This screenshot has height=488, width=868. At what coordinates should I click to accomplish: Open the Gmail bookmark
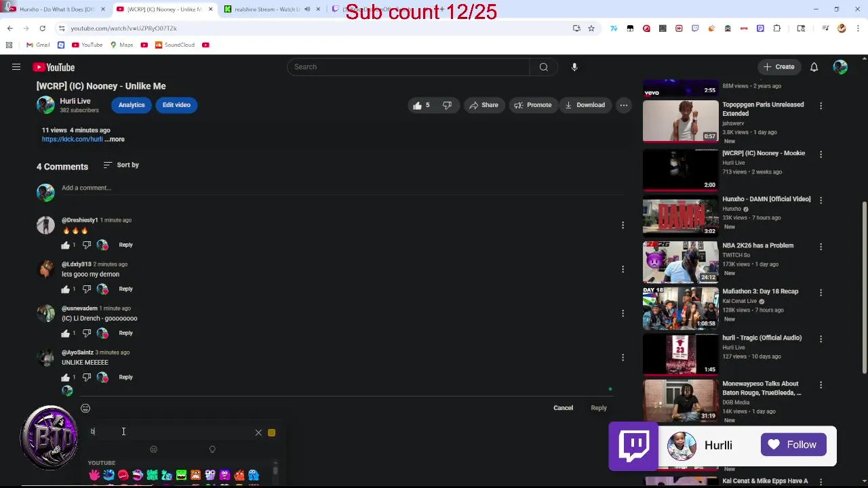(38, 45)
